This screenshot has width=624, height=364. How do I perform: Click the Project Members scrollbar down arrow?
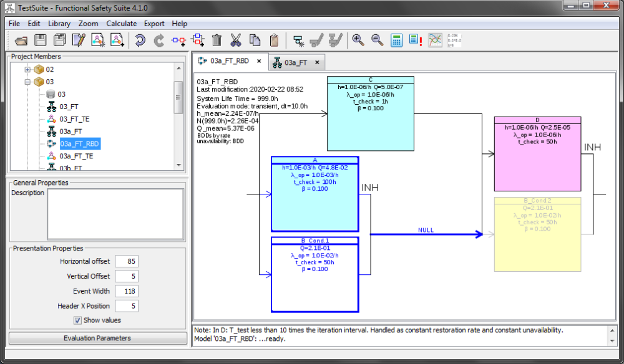point(178,165)
